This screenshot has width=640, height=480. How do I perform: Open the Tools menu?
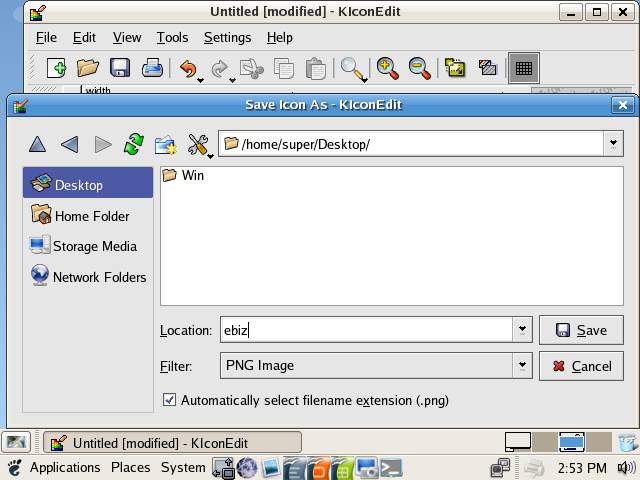click(172, 37)
